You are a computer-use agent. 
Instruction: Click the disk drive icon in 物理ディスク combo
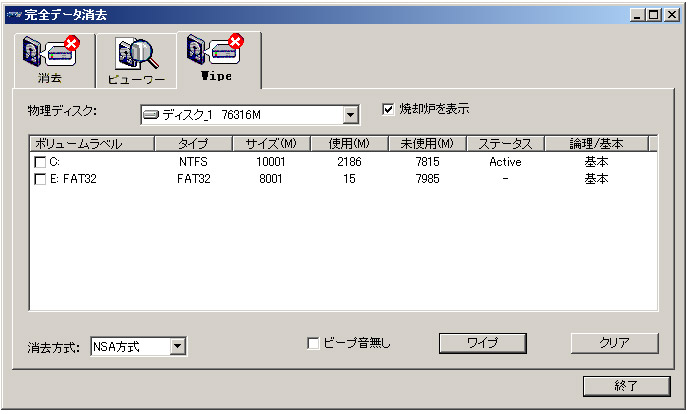[151, 115]
